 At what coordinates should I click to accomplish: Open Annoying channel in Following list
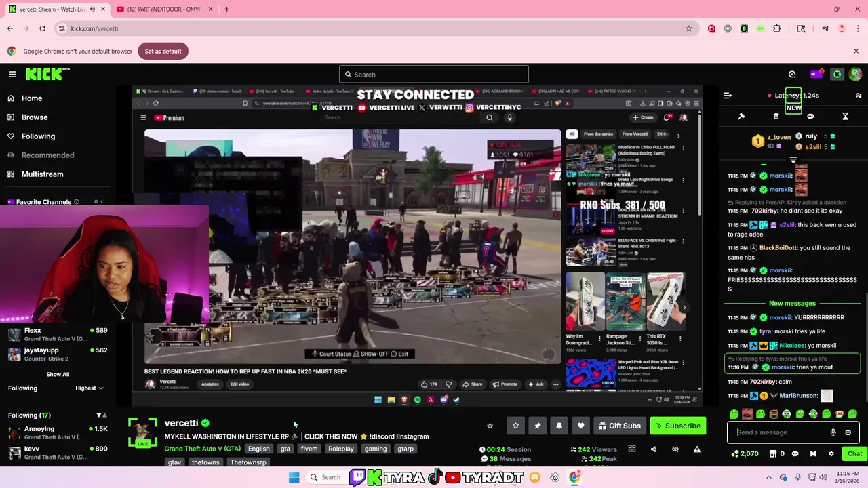coord(58,432)
